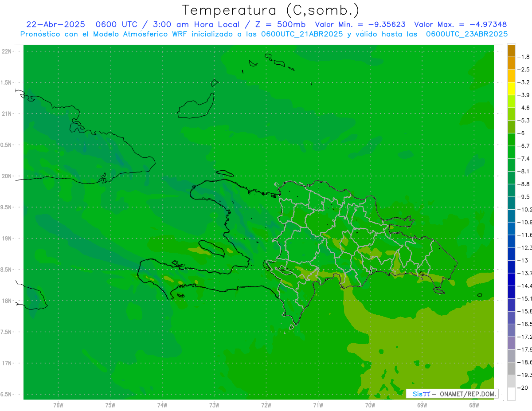
Task: Click the "9.5N" latitude label
Action: pyautogui.click(x=6, y=207)
